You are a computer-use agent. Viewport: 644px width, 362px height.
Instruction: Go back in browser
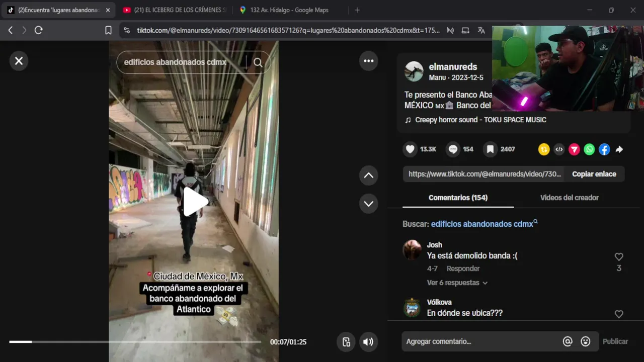[10, 30]
